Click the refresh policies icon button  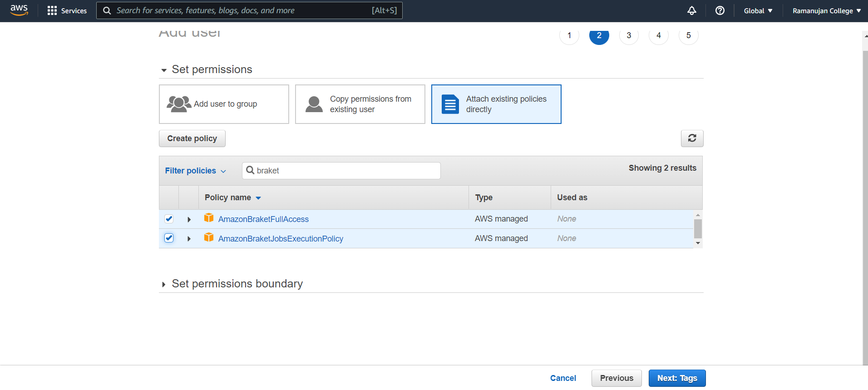(x=692, y=138)
